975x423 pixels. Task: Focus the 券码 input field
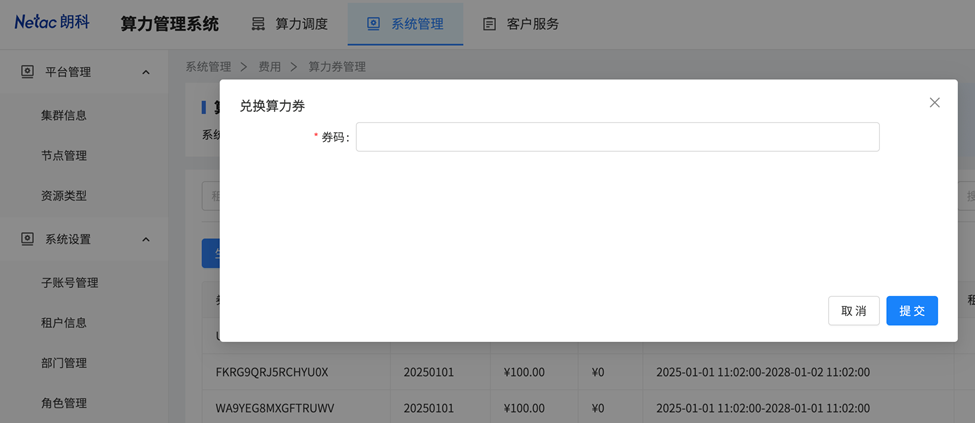pyautogui.click(x=617, y=137)
